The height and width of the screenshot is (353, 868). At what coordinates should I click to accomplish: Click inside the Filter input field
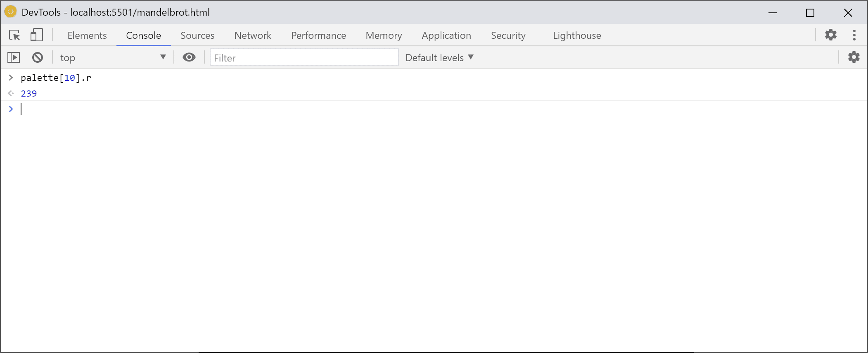click(304, 57)
